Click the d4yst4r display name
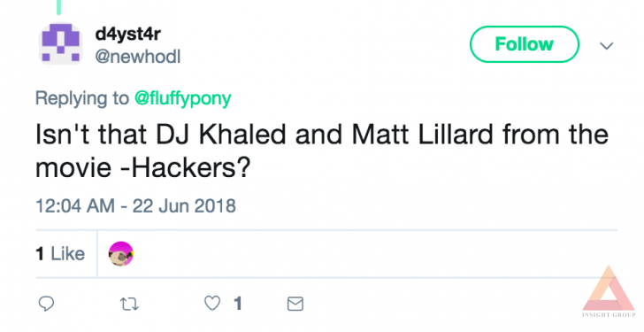This screenshot has width=644, height=332. [127, 34]
